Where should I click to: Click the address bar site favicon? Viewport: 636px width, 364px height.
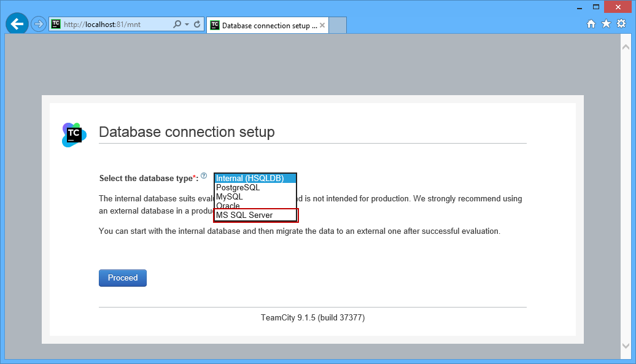click(56, 24)
